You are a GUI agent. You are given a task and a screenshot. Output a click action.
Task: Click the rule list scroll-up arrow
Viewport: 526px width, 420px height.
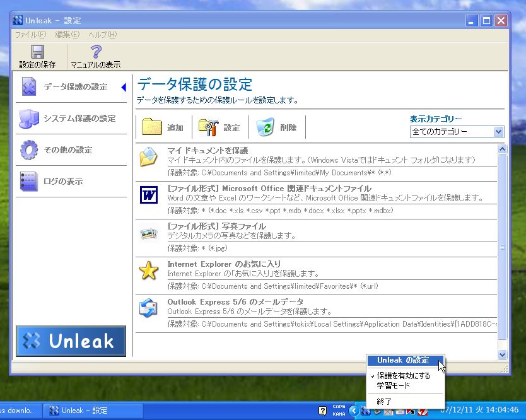(x=502, y=149)
